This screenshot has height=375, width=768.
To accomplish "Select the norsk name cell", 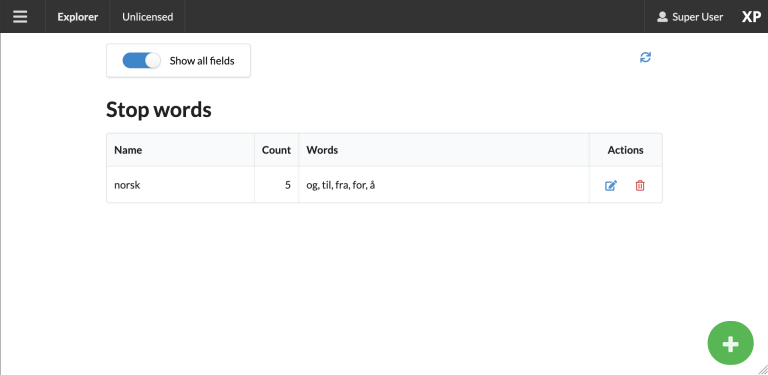I will point(180,185).
